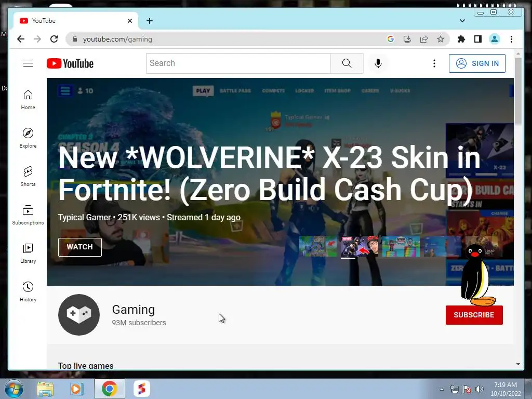
Task: Click the YouTube logo
Action: coord(70,63)
